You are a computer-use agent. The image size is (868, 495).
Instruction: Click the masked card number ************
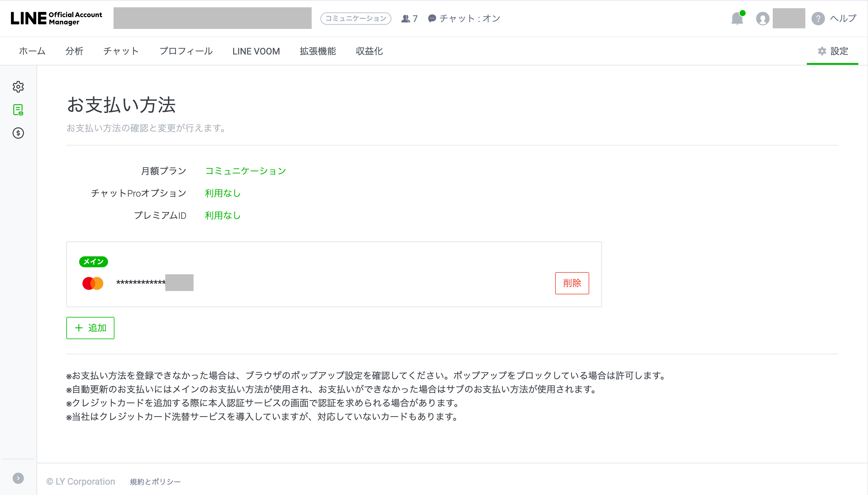(x=141, y=283)
